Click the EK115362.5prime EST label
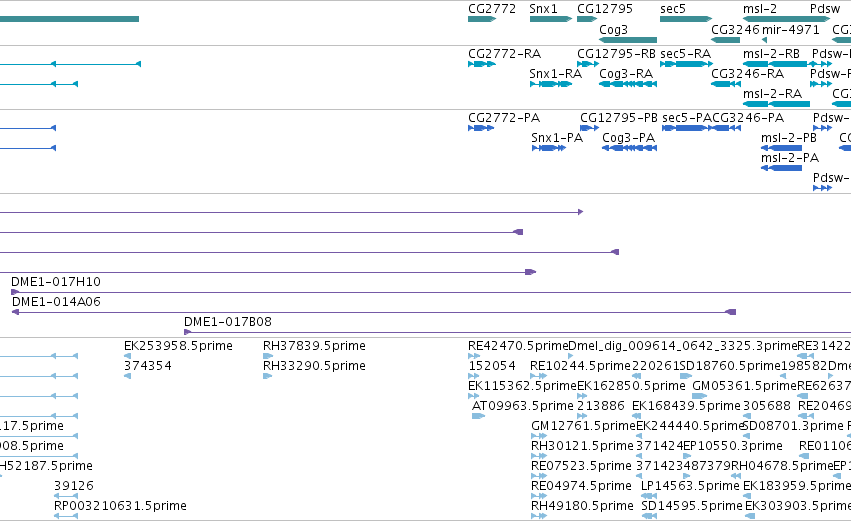Viewport: 851px width, 521px height. pyautogui.click(x=522, y=386)
